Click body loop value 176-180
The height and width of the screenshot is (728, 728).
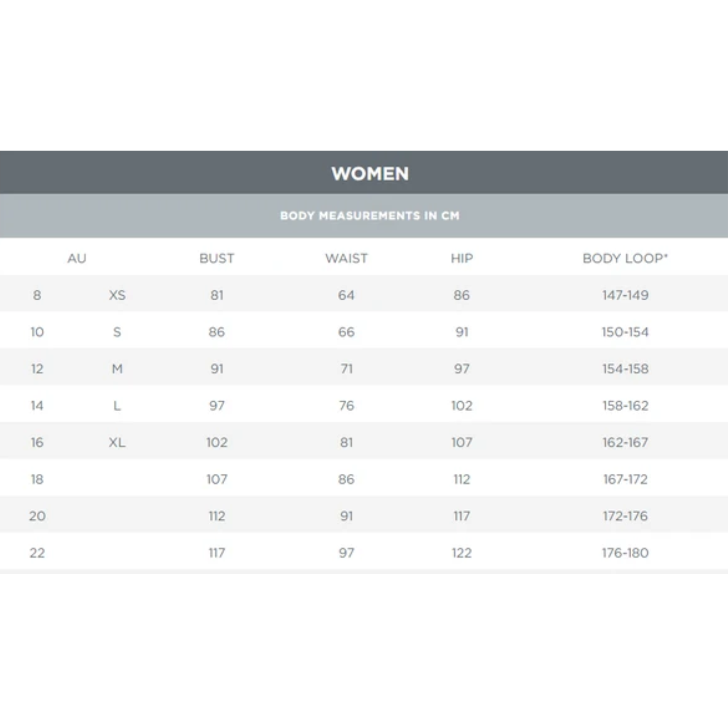point(625,553)
